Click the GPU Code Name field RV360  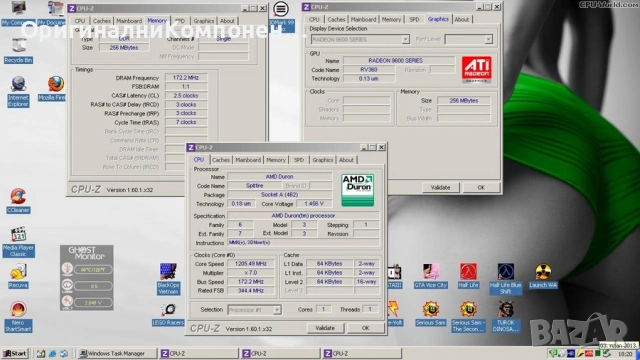[x=369, y=70]
